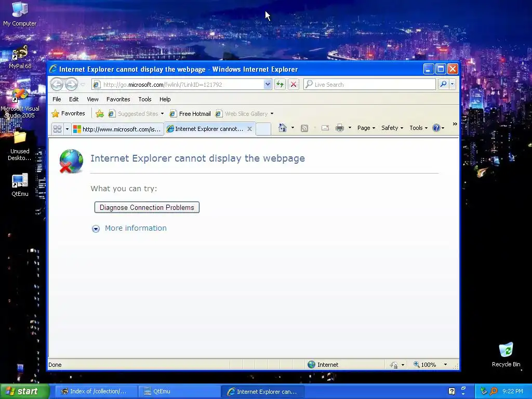Click Diagnose Connection Problems button
Image resolution: width=532 pixels, height=399 pixels.
point(147,207)
